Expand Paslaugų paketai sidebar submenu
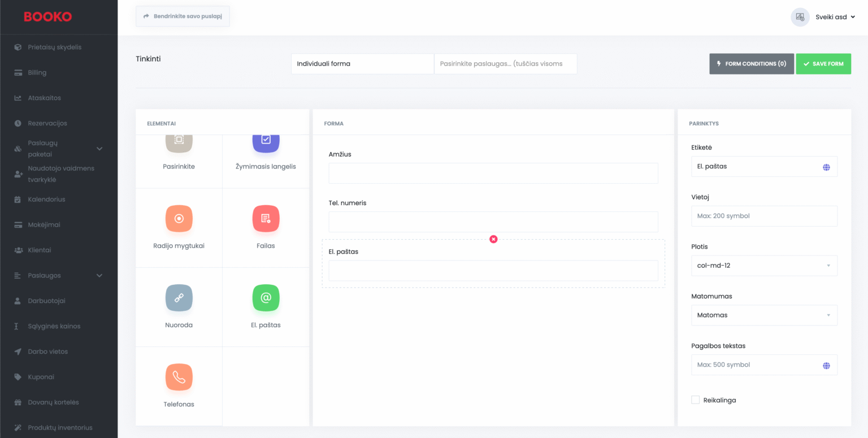This screenshot has width=868, height=438. (x=99, y=149)
